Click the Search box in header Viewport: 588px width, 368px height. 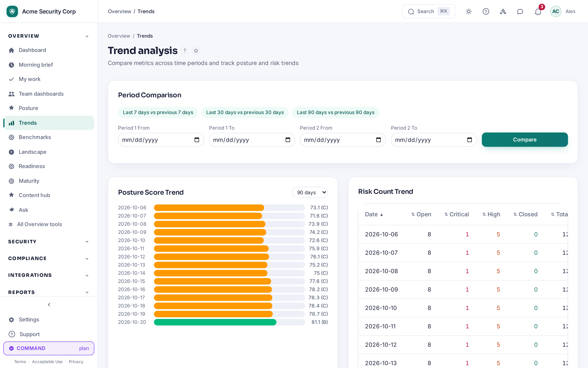coord(429,11)
